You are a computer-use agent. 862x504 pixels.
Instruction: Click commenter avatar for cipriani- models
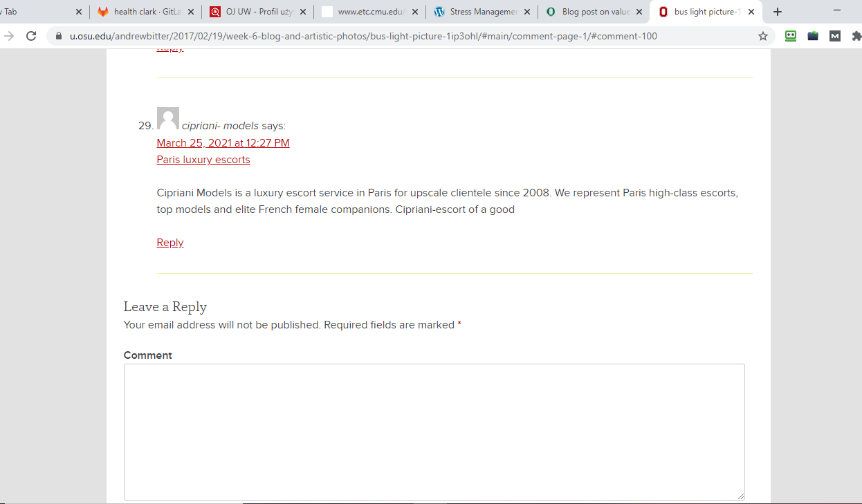168,118
